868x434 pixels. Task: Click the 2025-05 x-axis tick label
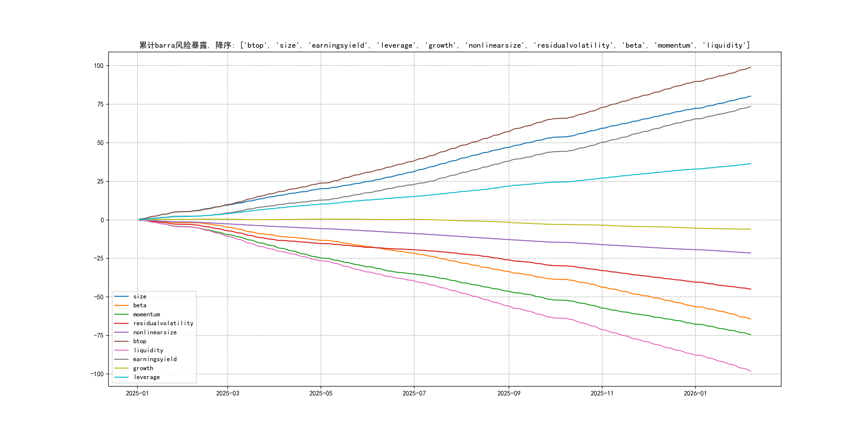321,393
